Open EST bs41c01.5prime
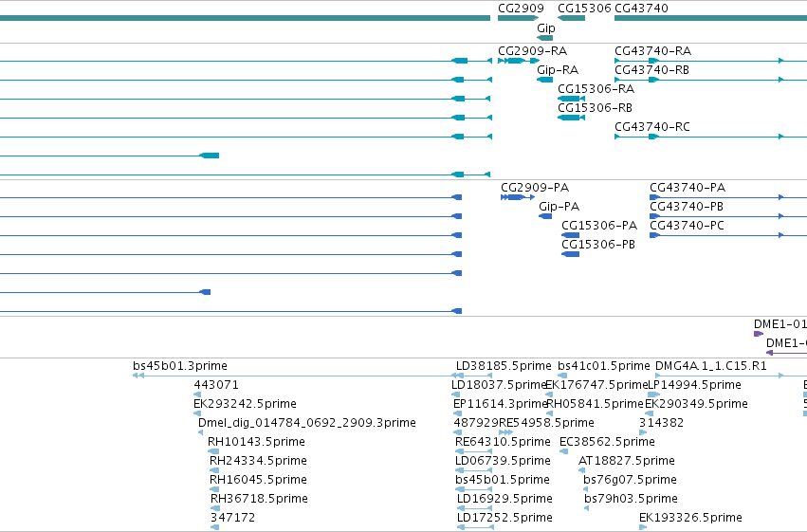Image resolution: width=807 pixels, height=532 pixels. point(604,366)
